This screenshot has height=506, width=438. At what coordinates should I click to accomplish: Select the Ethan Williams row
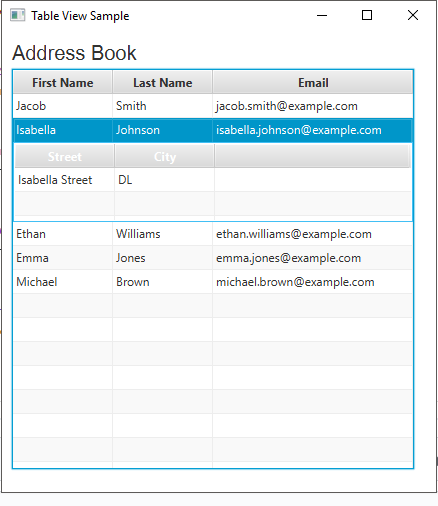pyautogui.click(x=213, y=234)
